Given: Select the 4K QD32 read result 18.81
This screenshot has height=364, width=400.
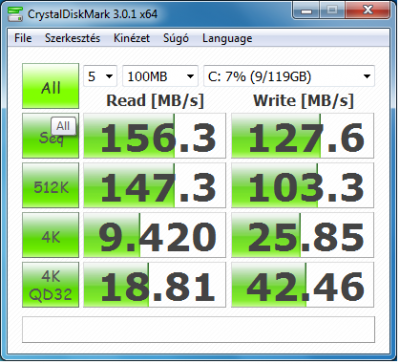Looking at the screenshot, I should coord(154,285).
